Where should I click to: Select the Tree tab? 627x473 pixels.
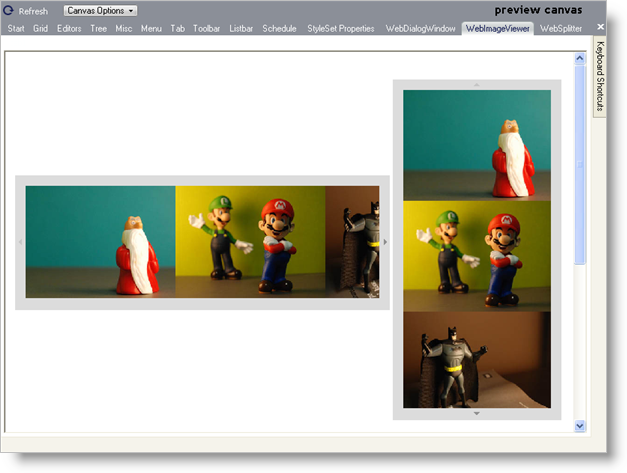[x=98, y=28]
